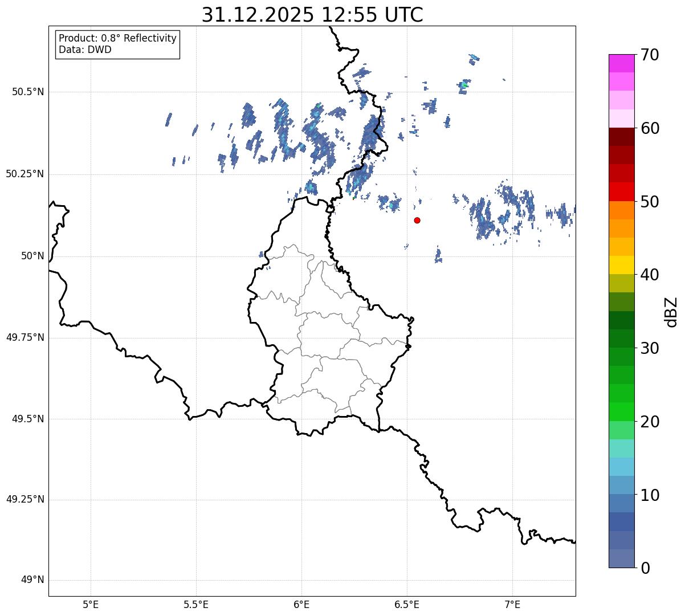Click the "Data: DWD" legend line
Viewport: 685px width, 616px height.
(85, 50)
